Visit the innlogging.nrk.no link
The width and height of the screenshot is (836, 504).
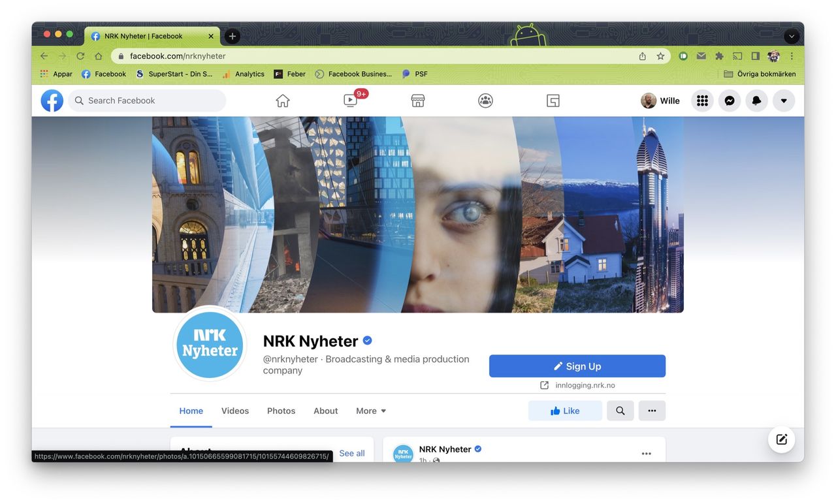[585, 385]
